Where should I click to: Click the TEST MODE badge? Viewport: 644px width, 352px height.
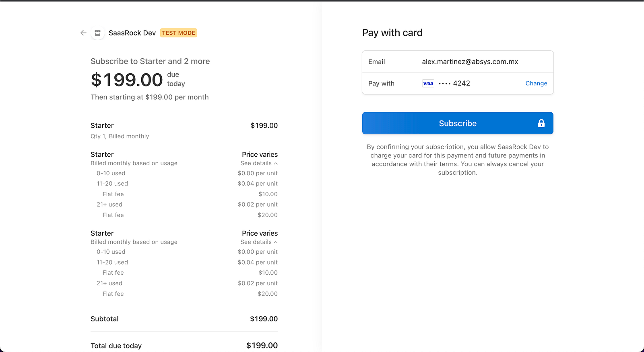[x=179, y=33]
